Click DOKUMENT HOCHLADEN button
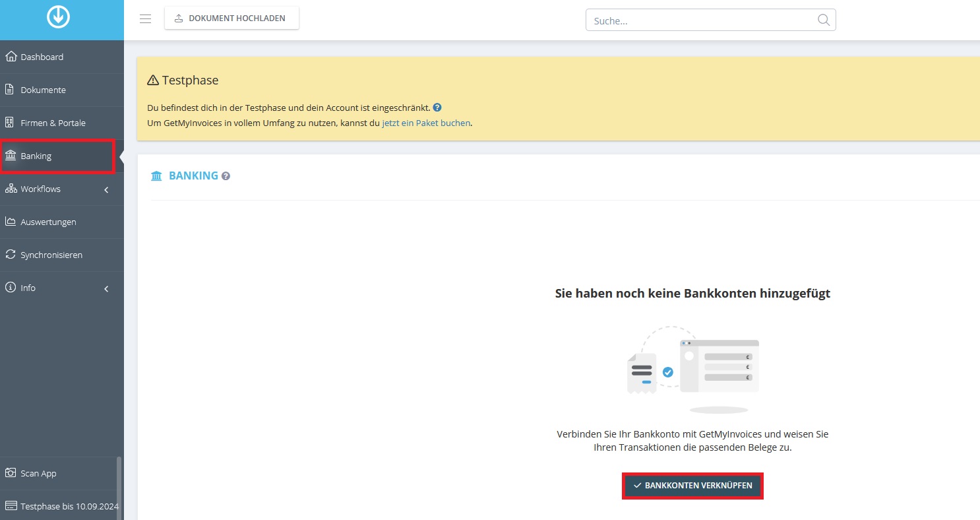Image resolution: width=980 pixels, height=520 pixels. click(231, 18)
